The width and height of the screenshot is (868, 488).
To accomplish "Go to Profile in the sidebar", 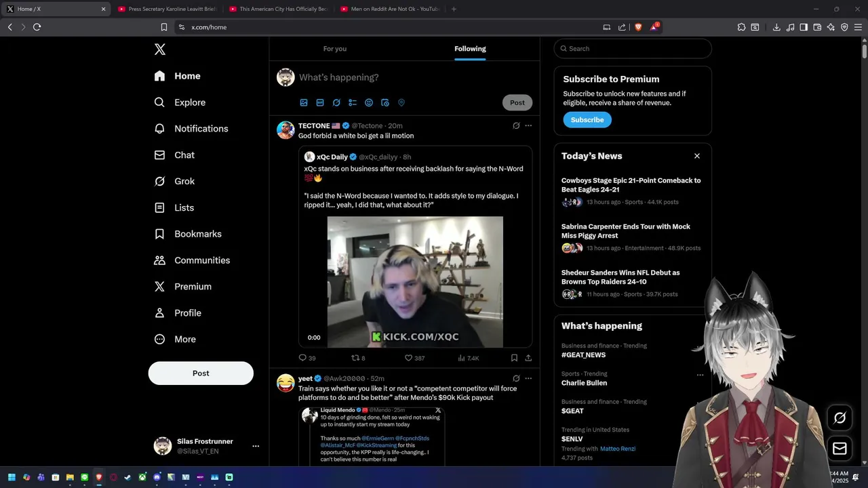I will click(178, 313).
